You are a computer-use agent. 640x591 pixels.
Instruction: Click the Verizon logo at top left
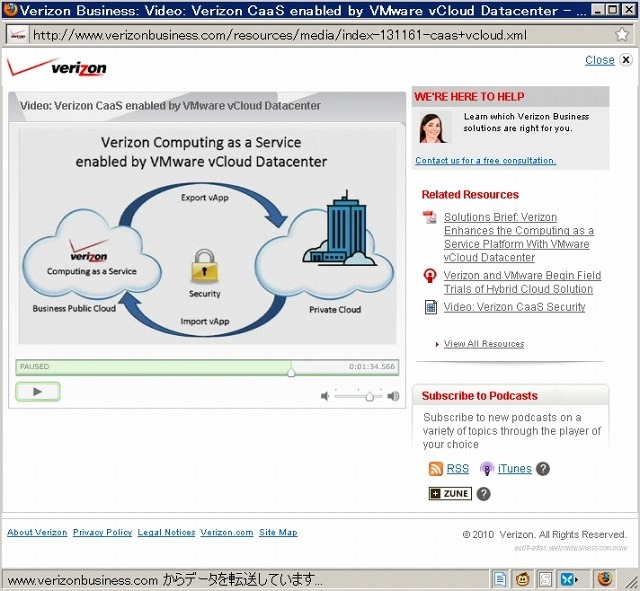[57, 67]
